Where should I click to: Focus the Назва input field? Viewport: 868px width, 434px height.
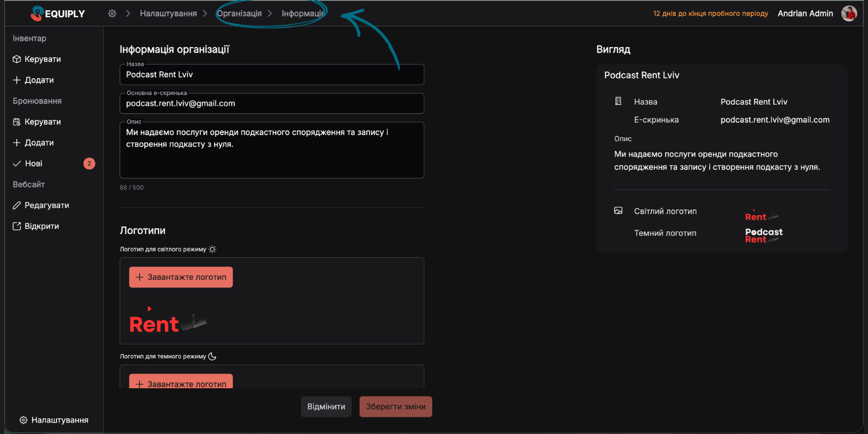pos(272,75)
